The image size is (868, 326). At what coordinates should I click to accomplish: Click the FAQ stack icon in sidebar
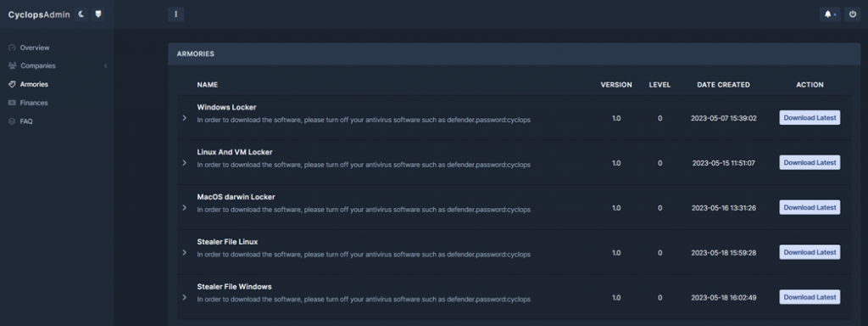click(12, 121)
